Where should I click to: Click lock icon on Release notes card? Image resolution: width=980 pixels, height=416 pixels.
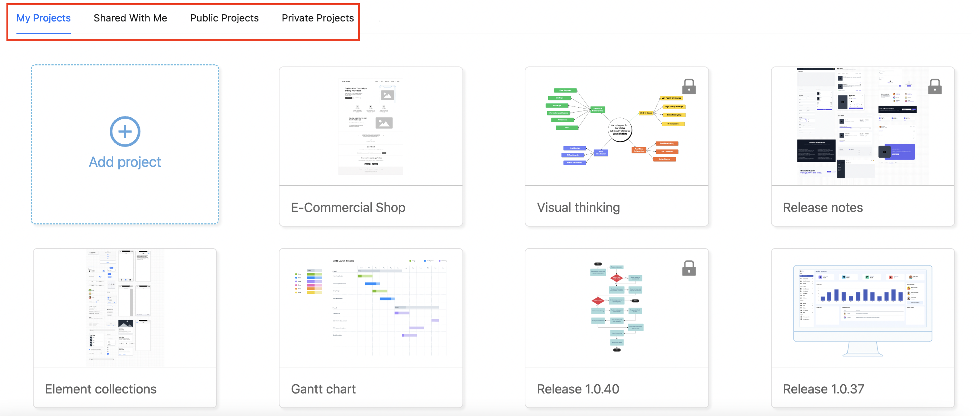point(934,87)
